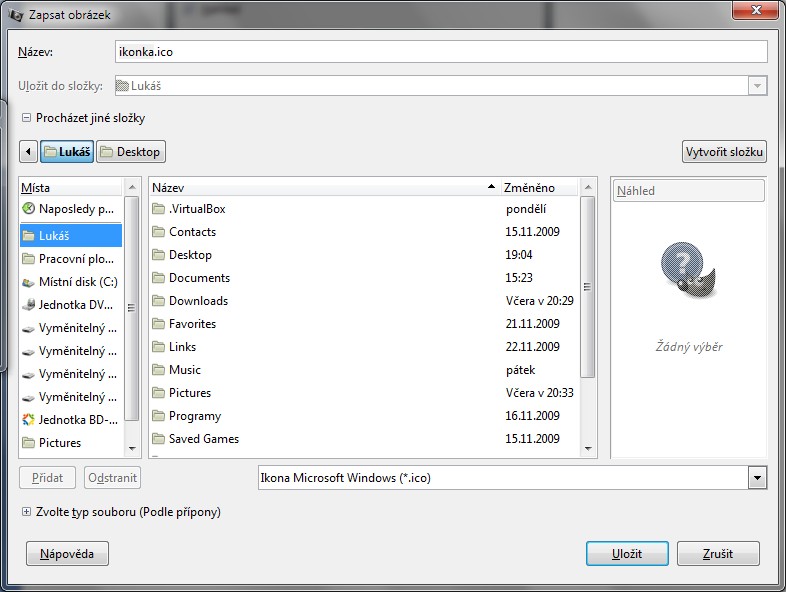Select the Downloads row text
Viewport: 786px width, 592px height.
click(x=199, y=301)
